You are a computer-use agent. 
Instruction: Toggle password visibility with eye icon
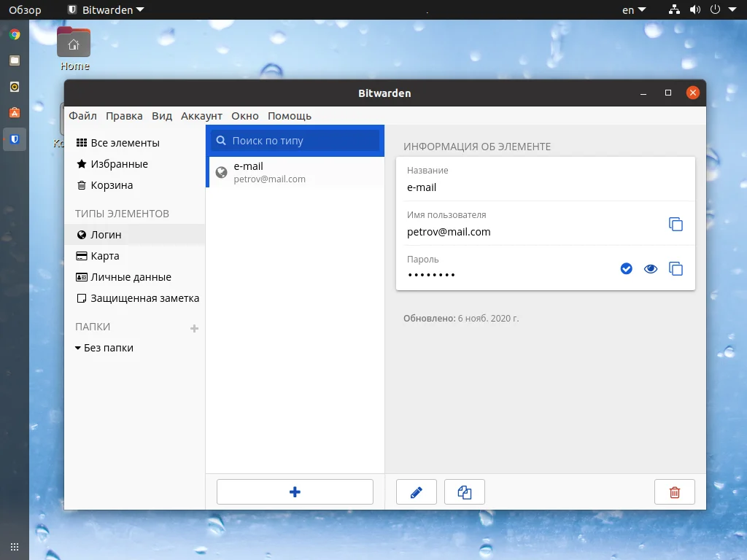point(651,269)
